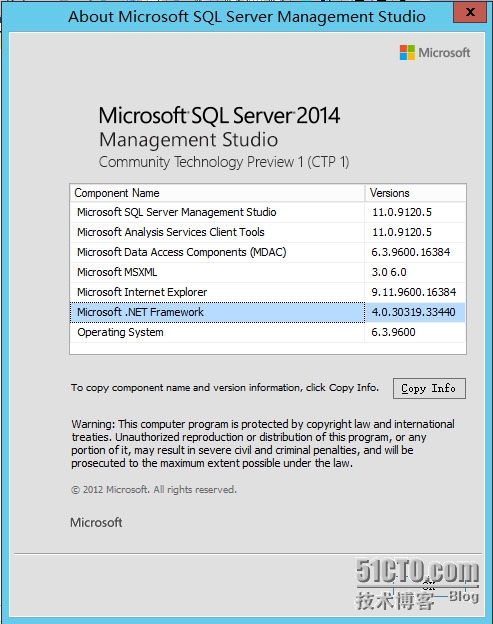Click version value 9.11.9600.16384
Image resolution: width=493 pixels, height=624 pixels.
click(413, 292)
